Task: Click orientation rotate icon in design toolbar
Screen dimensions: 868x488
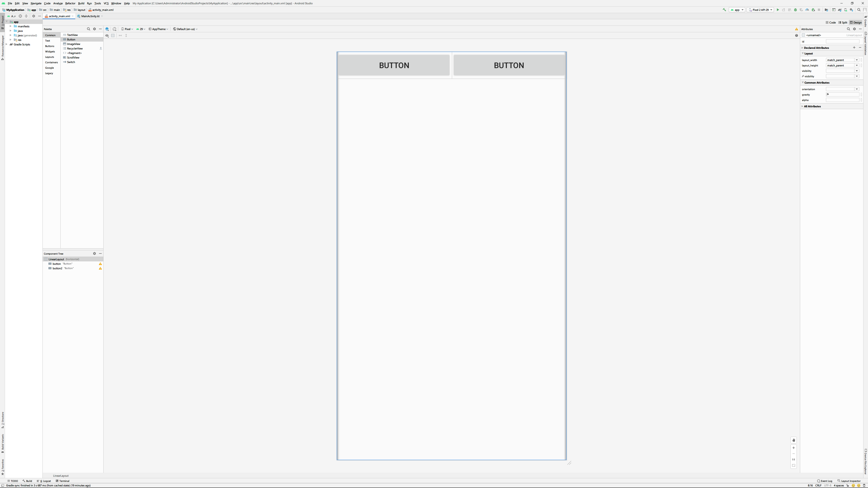Action: 115,29
